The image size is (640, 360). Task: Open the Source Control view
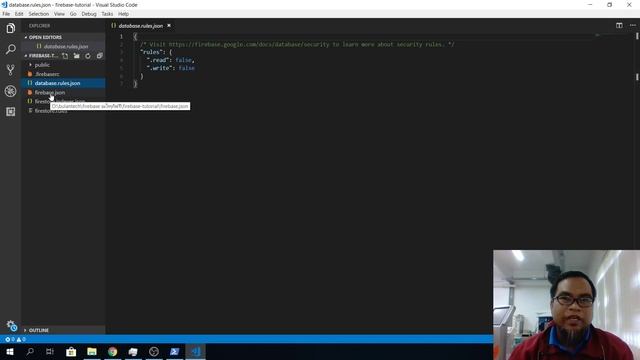(x=11, y=70)
